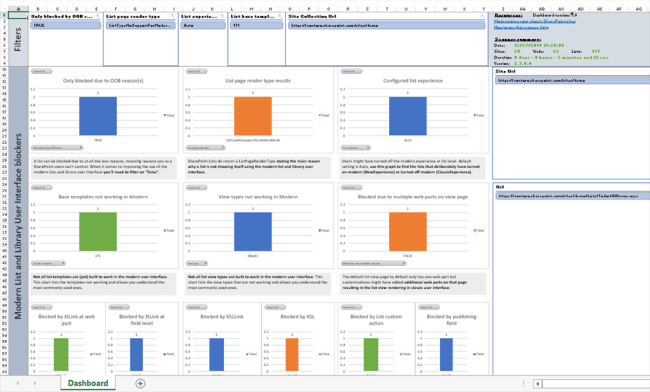Click count button atop Blocked by JSLink web part chart

pos(41,307)
